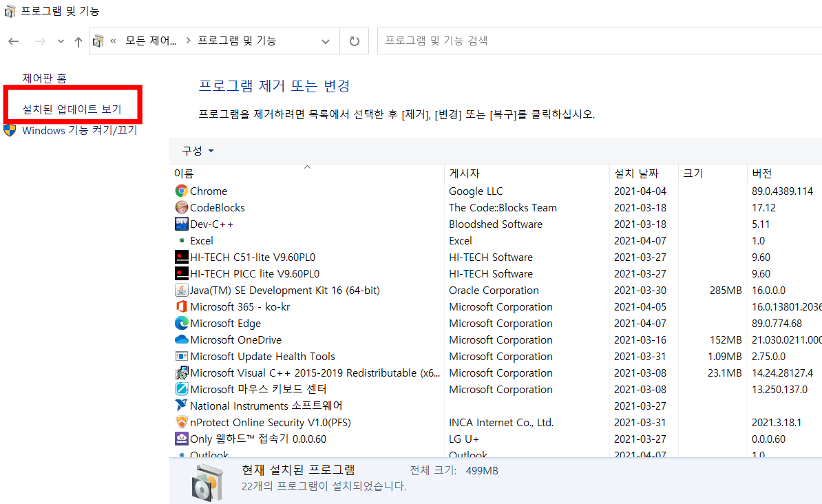
Task: Sort by the 크기 column header
Action: [713, 173]
